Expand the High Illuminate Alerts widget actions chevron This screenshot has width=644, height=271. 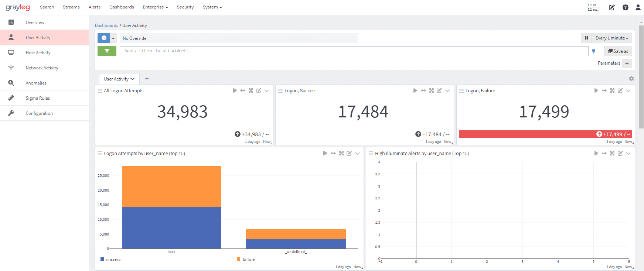pyautogui.click(x=628, y=153)
